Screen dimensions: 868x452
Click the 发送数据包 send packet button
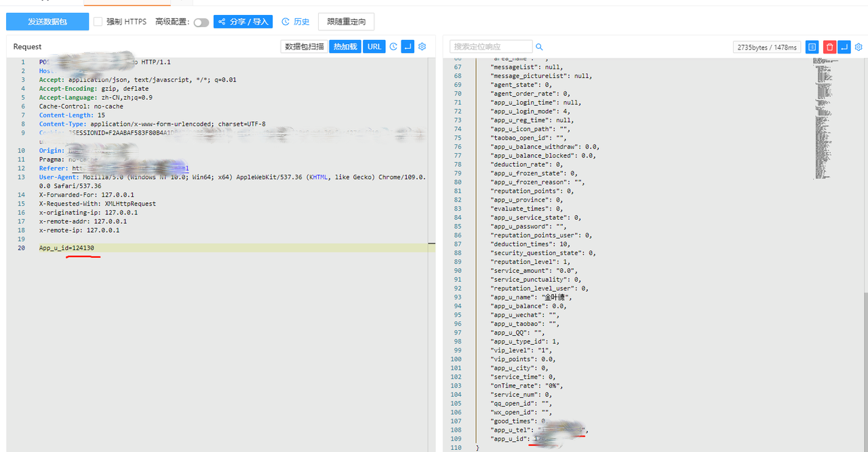[47, 22]
